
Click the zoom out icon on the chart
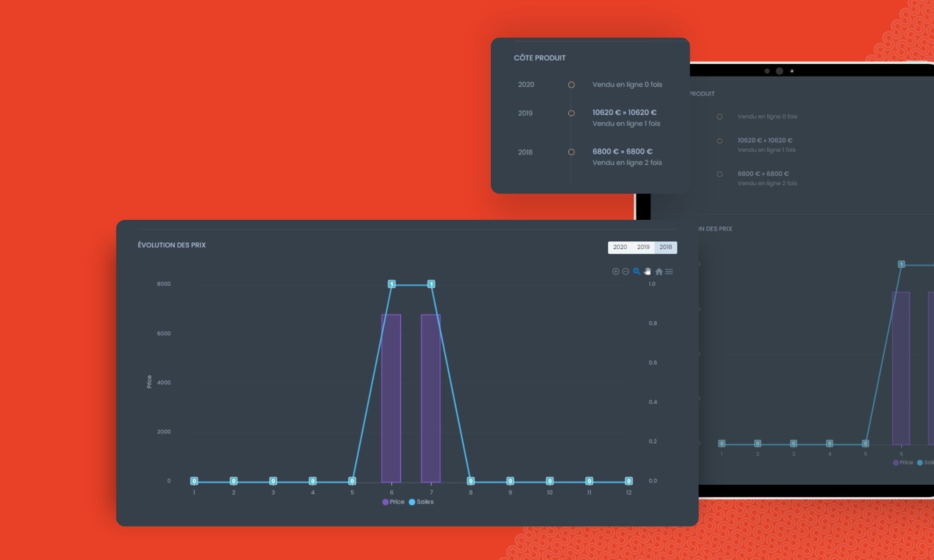click(x=625, y=271)
